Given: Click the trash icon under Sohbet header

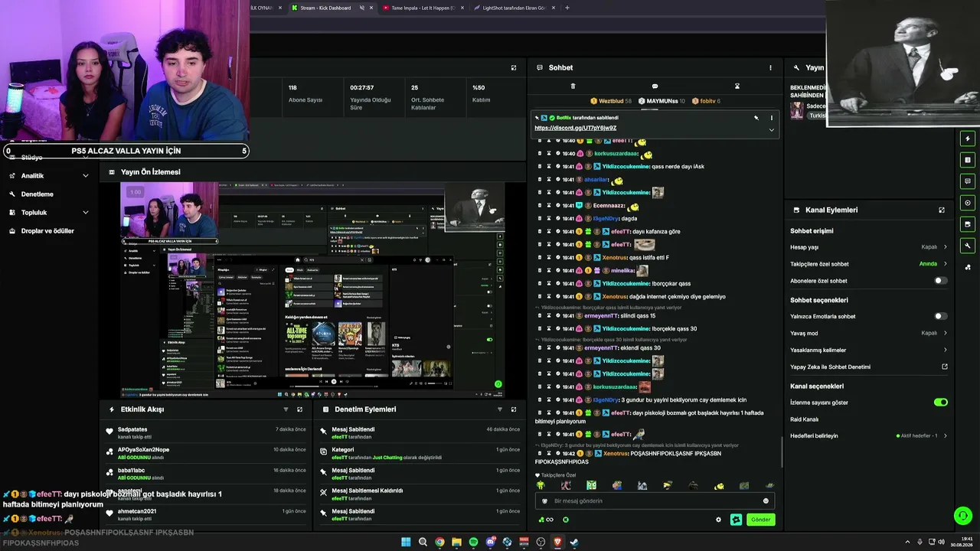Looking at the screenshot, I should point(573,86).
